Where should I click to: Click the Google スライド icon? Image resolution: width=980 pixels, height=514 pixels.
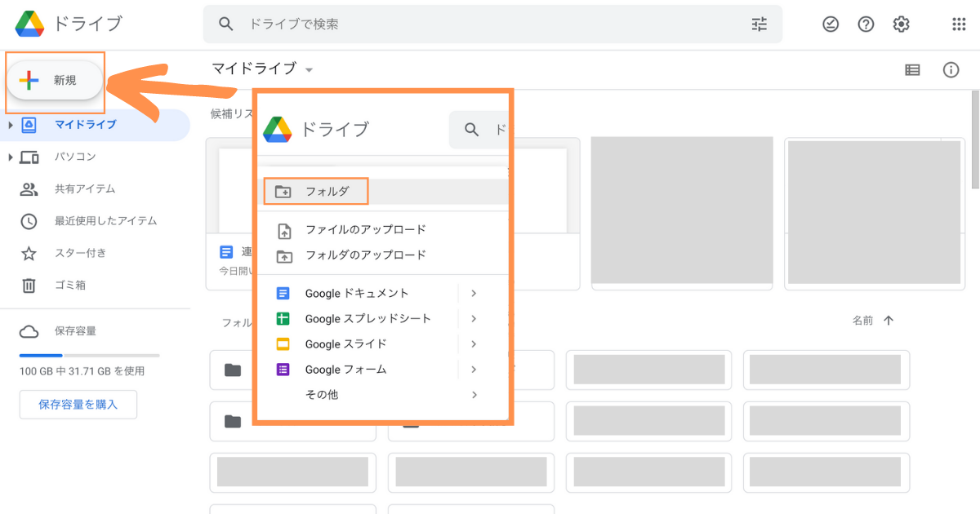283,343
